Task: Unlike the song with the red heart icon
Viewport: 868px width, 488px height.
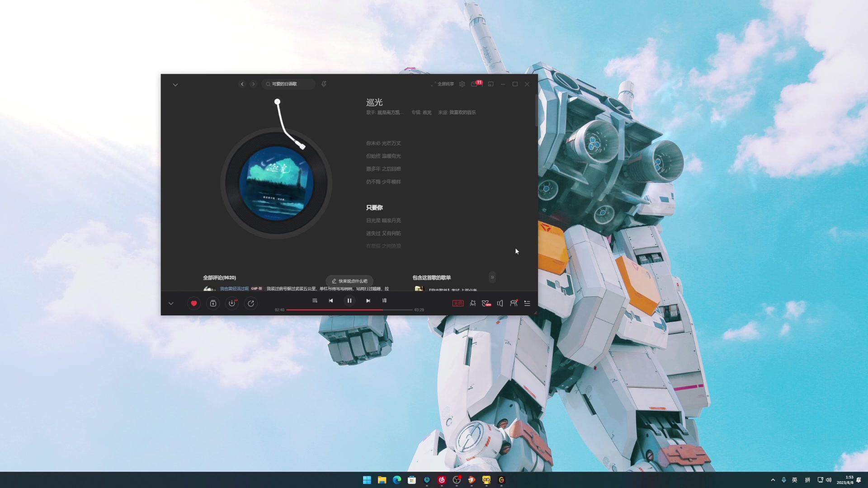Action: coord(194,303)
